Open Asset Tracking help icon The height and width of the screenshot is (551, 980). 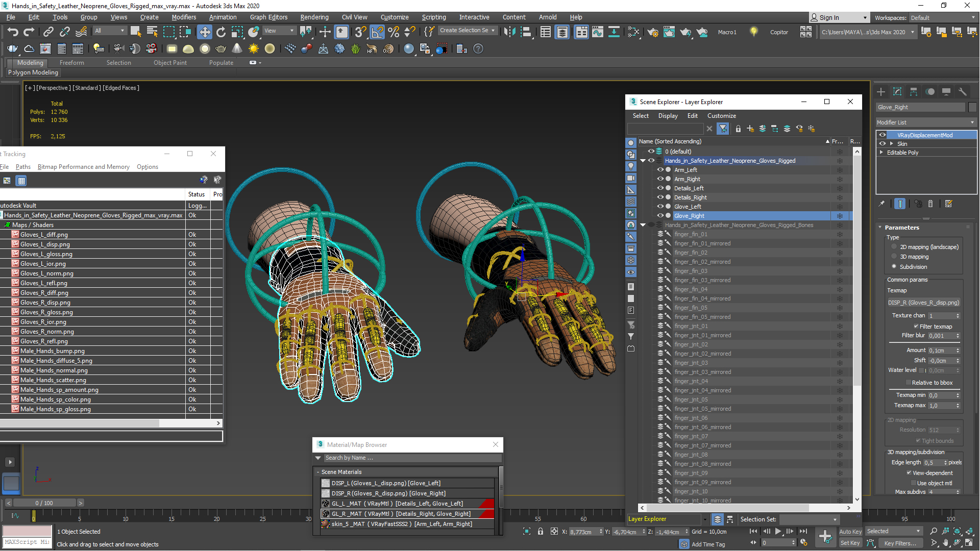click(204, 180)
